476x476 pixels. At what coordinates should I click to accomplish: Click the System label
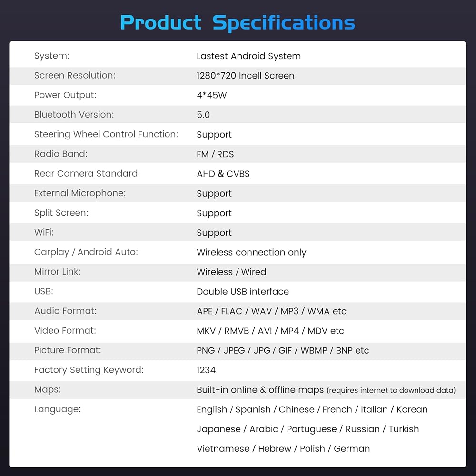pyautogui.click(x=52, y=56)
